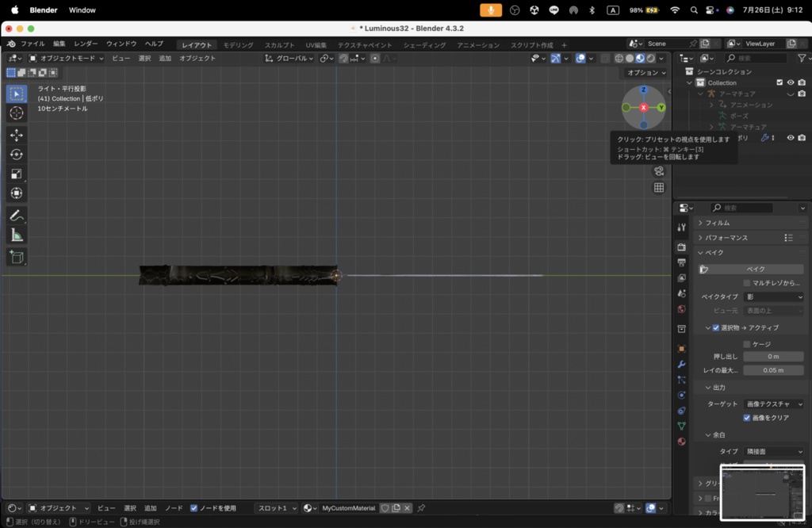The width and height of the screenshot is (812, 528).
Task: Select the Move tool in viewport toolbar
Action: coord(17,135)
